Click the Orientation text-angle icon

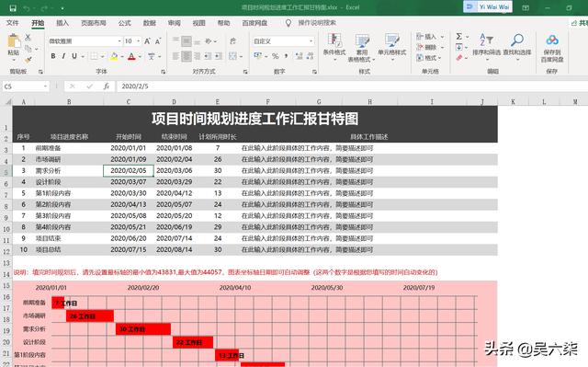click(x=209, y=40)
